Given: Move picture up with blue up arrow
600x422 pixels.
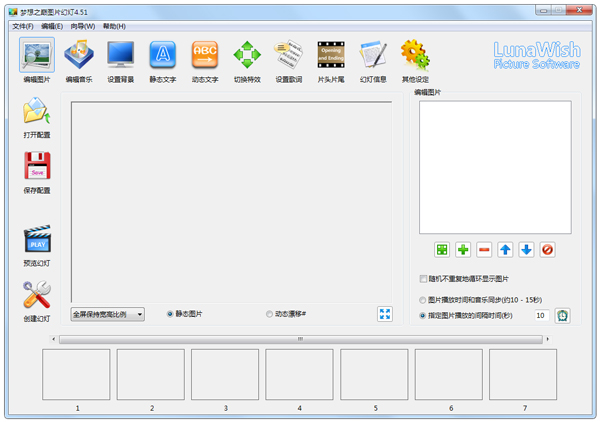Looking at the screenshot, I should pos(505,250).
